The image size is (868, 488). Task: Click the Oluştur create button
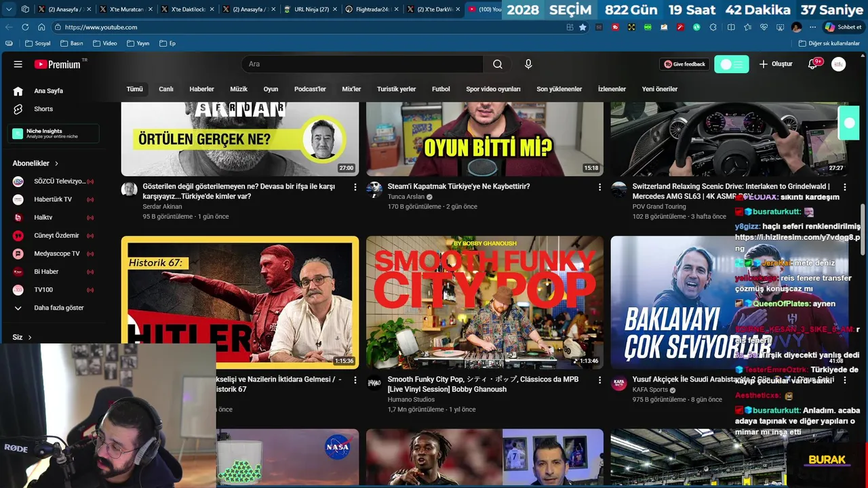tap(775, 64)
